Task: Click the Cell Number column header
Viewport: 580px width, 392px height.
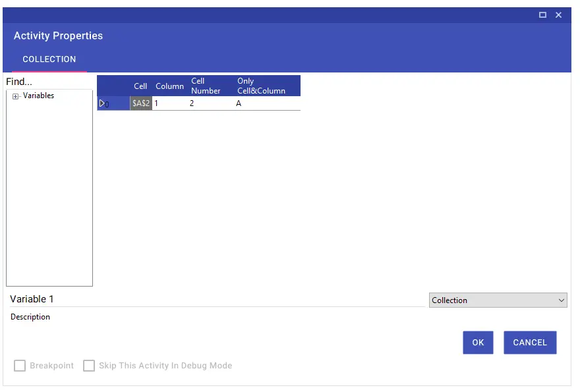Action: [211, 86]
